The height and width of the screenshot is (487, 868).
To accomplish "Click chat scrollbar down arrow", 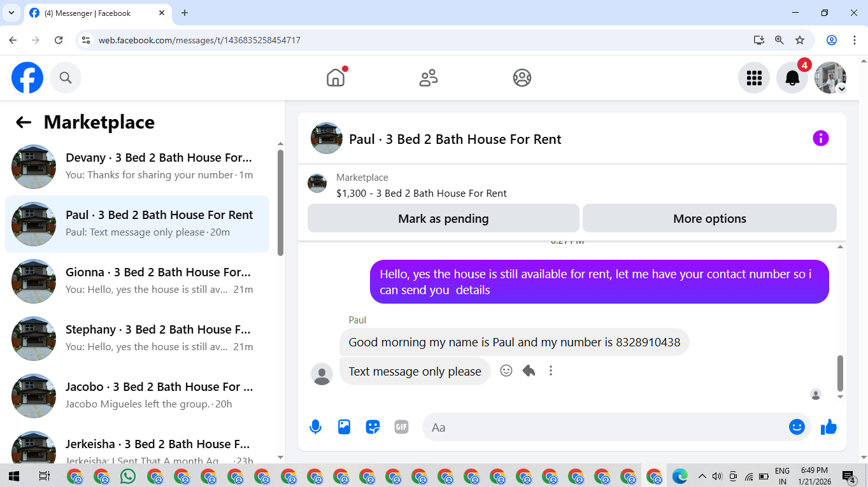I will pos(840,397).
